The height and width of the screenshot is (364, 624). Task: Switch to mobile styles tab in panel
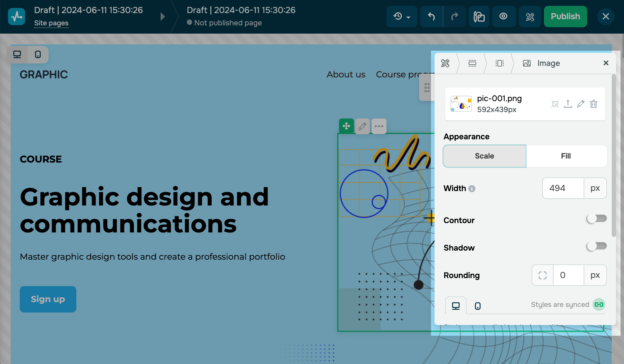tap(477, 306)
